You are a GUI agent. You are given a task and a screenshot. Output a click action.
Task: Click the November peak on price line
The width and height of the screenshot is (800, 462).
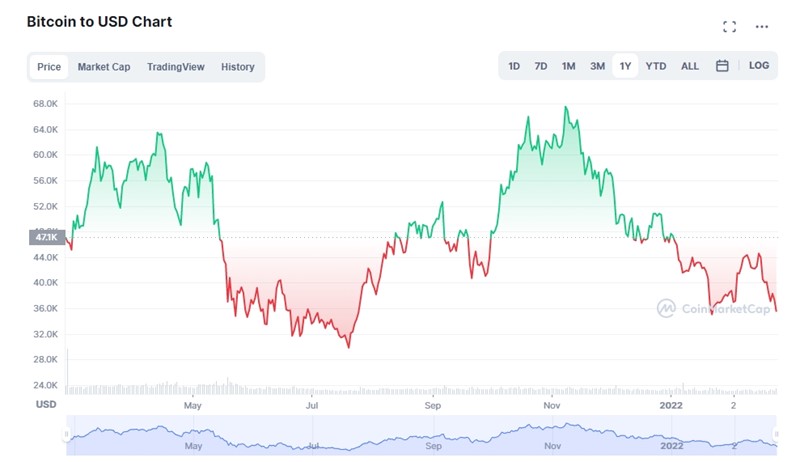565,107
